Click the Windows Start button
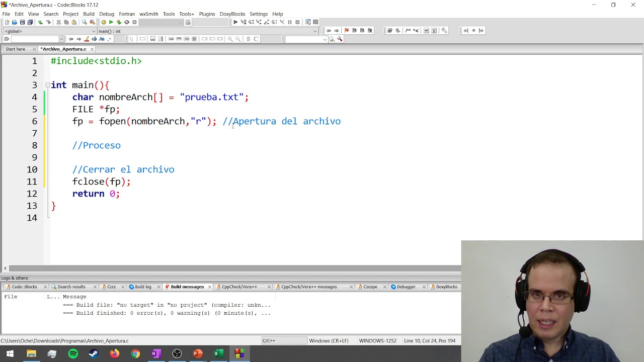 pyautogui.click(x=10, y=354)
